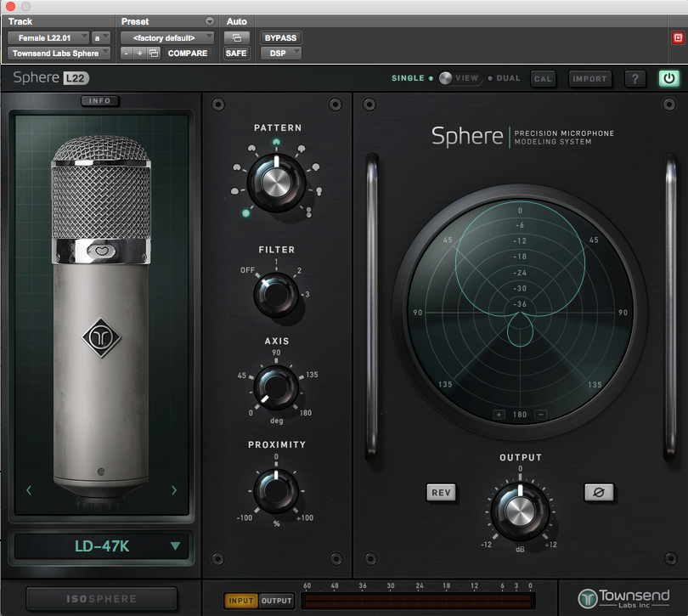Open help with question mark icon
This screenshot has height=616, width=688.
tap(634, 79)
